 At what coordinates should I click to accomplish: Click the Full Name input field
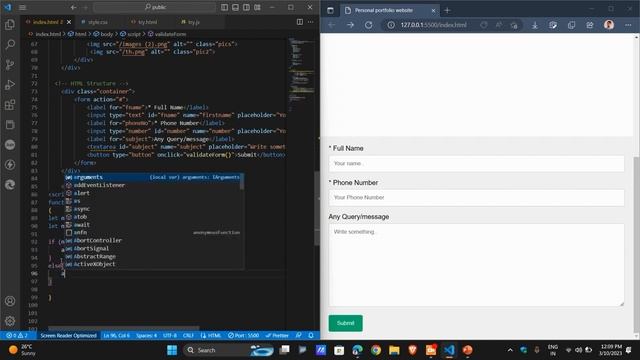(x=476, y=163)
